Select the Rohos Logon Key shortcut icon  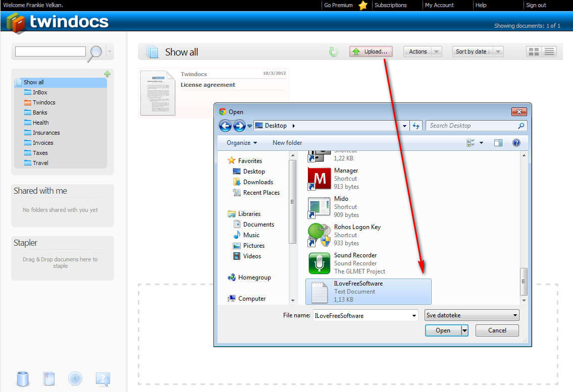pyautogui.click(x=319, y=235)
